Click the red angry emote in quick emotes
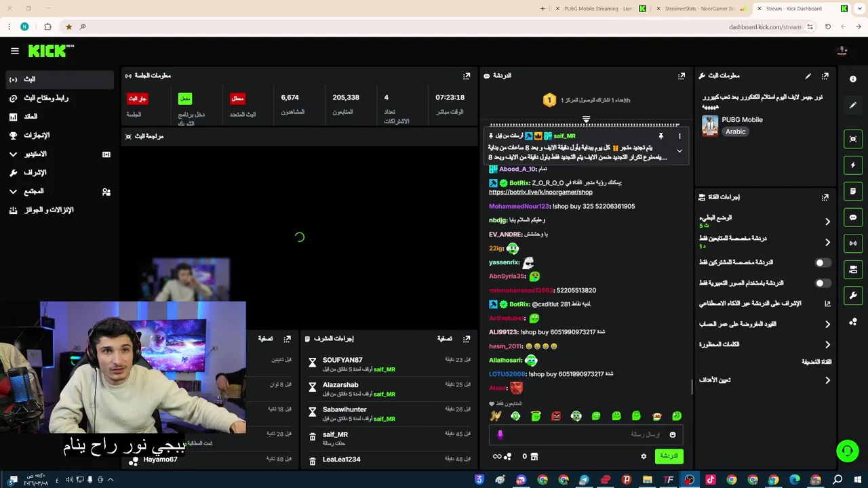The width and height of the screenshot is (868, 488). point(556,416)
